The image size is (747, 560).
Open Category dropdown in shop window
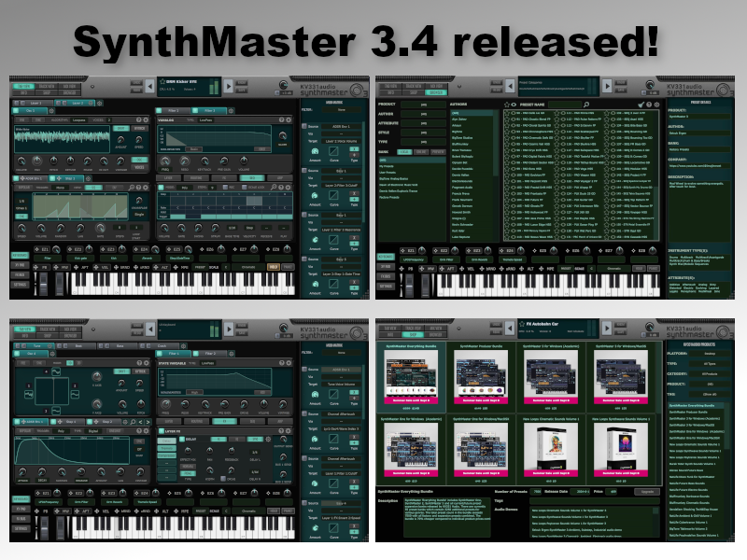click(710, 374)
